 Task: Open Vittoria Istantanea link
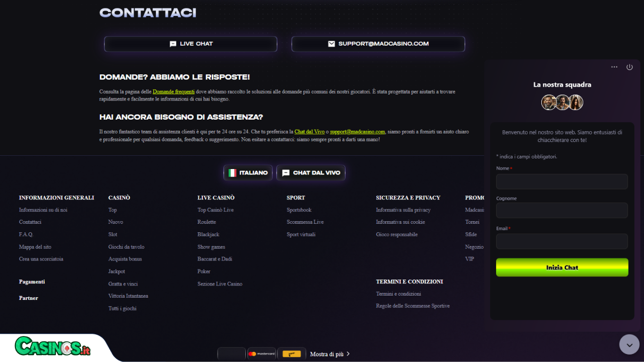tap(128, 296)
